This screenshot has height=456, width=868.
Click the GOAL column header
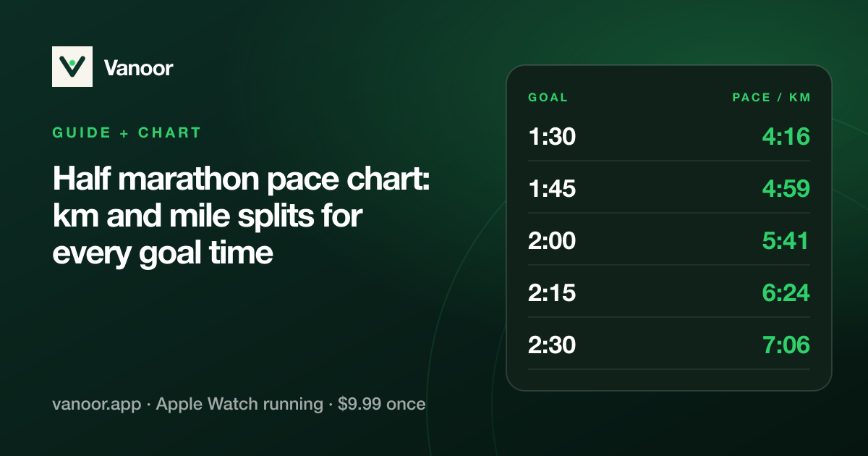(x=548, y=97)
